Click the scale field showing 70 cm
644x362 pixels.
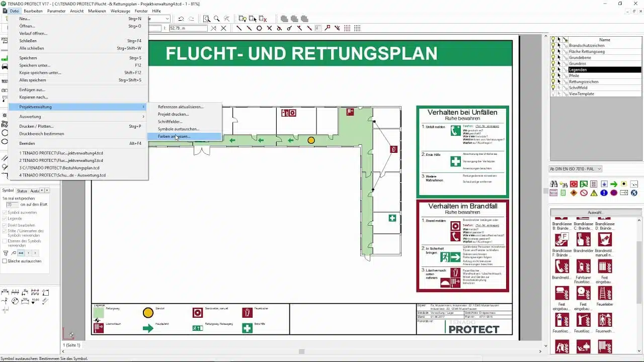[x=12, y=205]
